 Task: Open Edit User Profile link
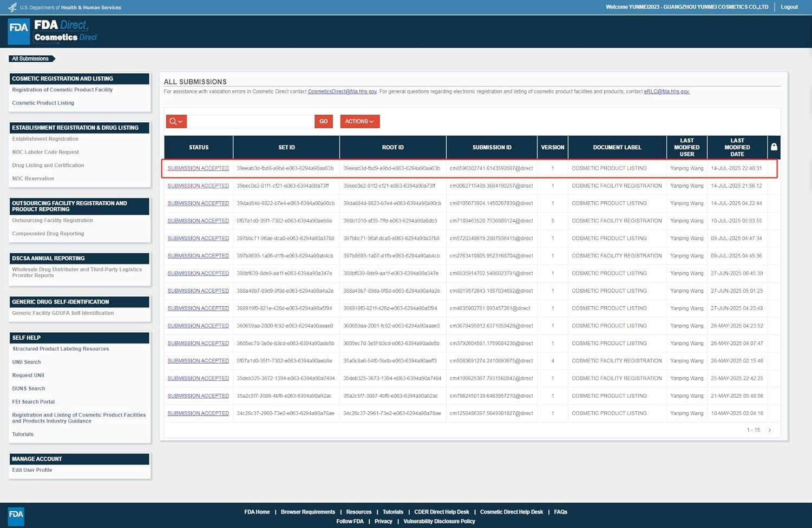(32, 470)
